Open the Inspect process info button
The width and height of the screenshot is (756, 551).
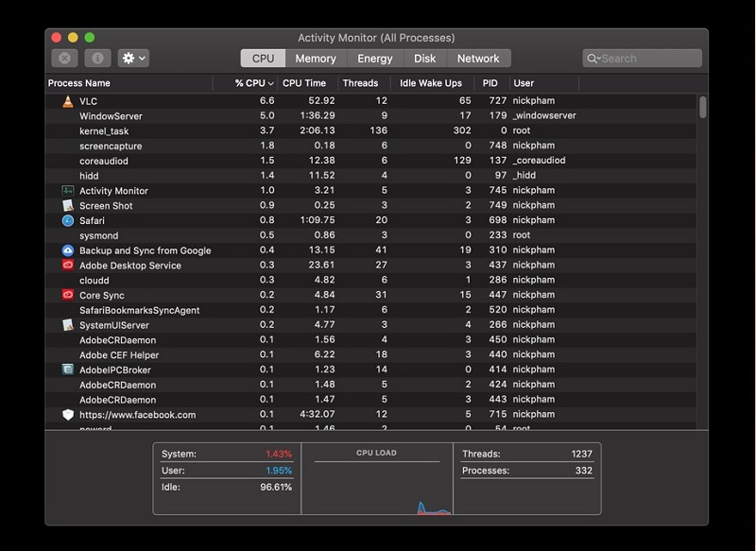98,59
